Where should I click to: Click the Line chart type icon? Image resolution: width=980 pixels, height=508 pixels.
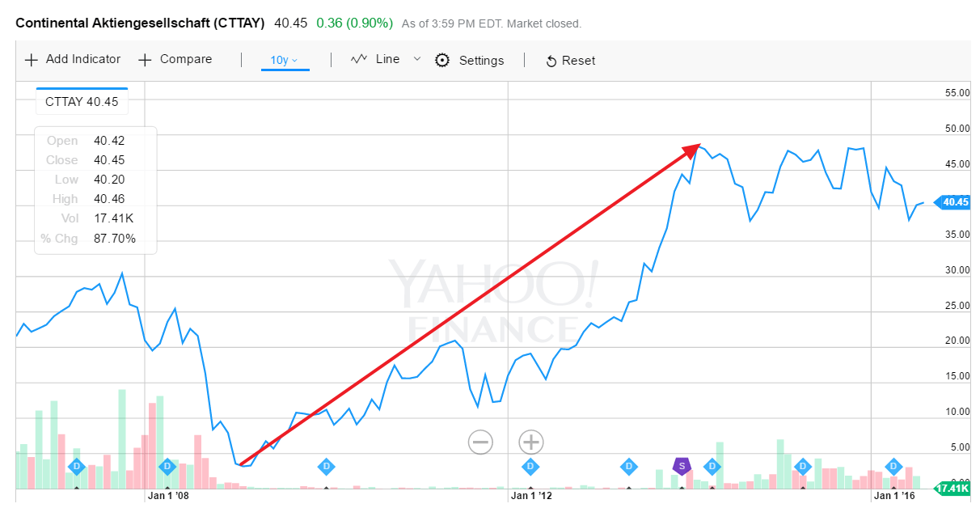click(x=360, y=59)
